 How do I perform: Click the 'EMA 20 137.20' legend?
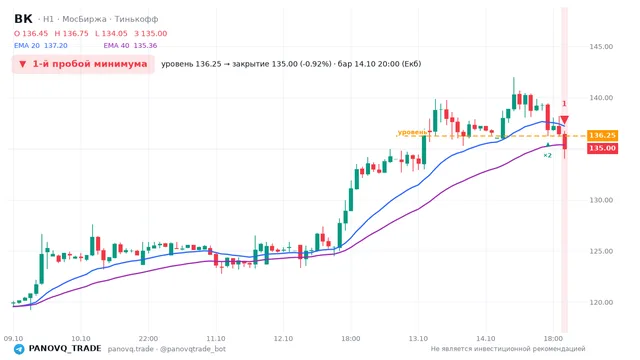pos(41,46)
